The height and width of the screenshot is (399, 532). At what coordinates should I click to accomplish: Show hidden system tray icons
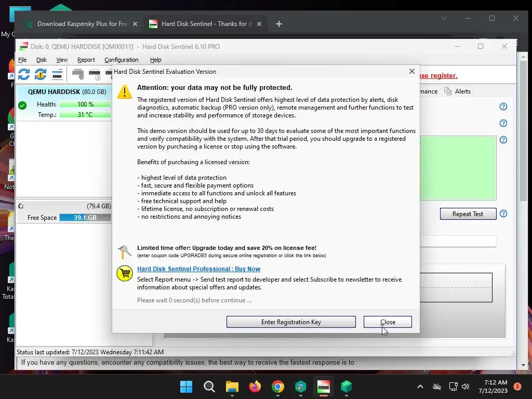[420, 387]
